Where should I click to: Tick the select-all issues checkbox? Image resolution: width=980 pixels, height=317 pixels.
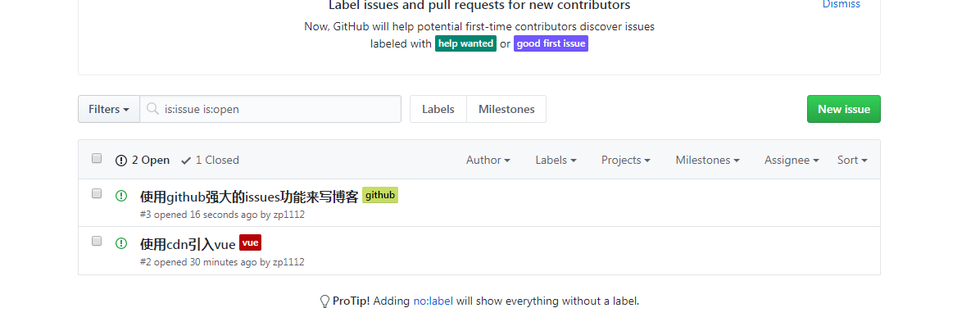[96, 158]
